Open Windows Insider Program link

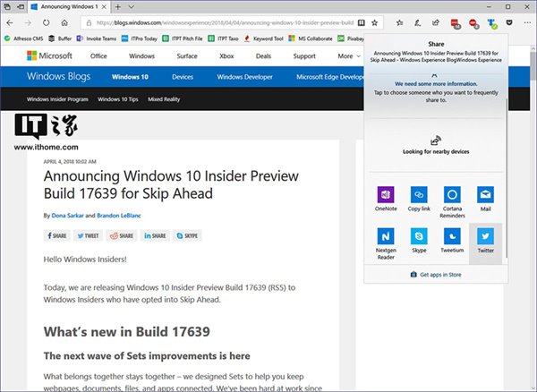[57, 99]
